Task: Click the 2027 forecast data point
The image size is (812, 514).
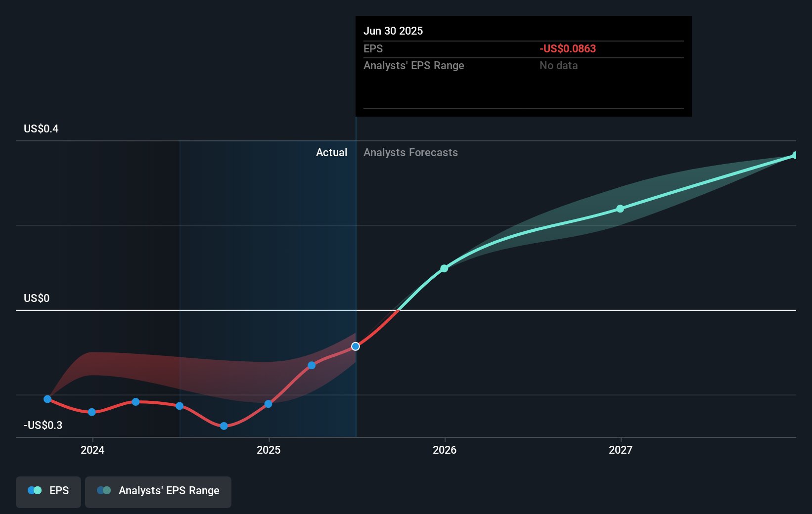Action: tap(620, 209)
